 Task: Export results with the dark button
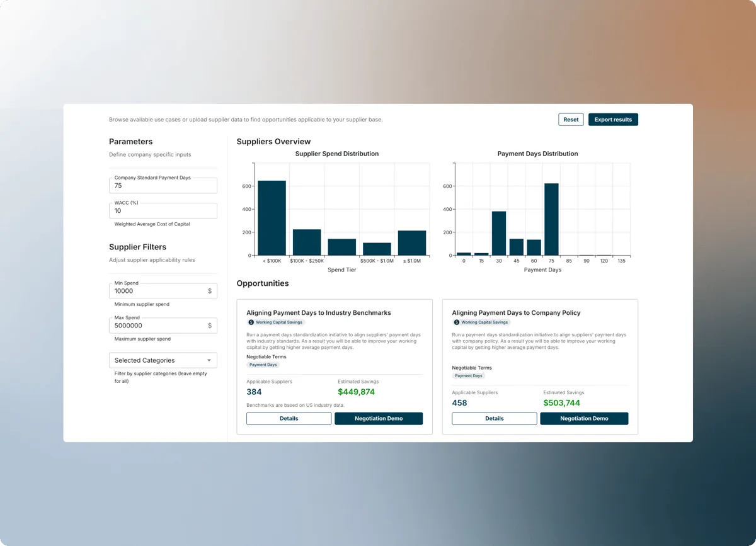point(613,120)
